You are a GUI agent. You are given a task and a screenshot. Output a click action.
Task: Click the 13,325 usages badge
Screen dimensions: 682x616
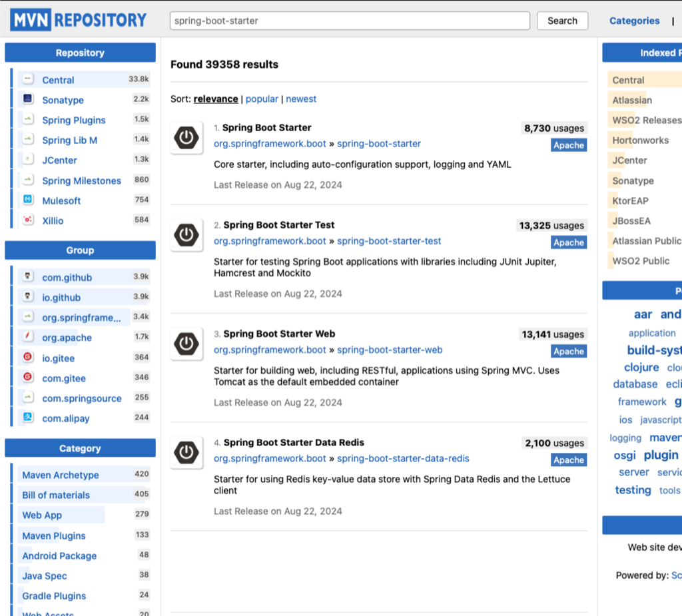pos(551,226)
